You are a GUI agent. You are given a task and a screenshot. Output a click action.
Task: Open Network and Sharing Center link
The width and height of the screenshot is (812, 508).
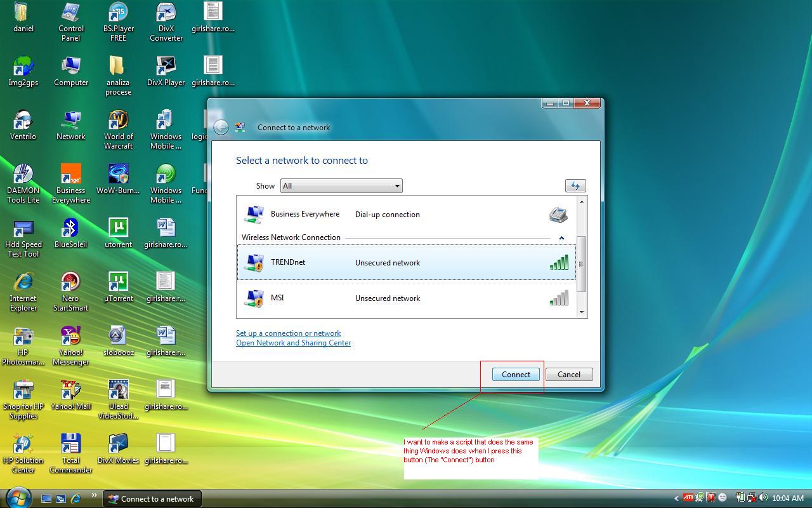[293, 343]
